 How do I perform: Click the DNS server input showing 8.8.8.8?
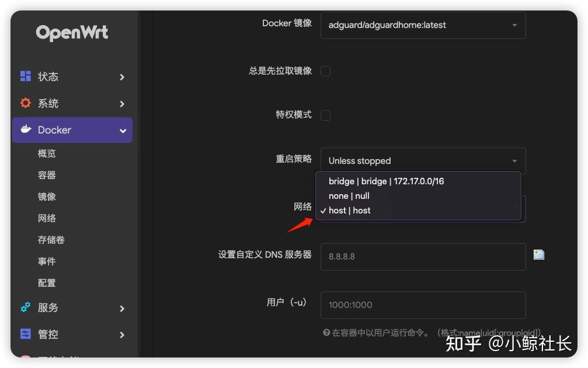click(x=423, y=257)
